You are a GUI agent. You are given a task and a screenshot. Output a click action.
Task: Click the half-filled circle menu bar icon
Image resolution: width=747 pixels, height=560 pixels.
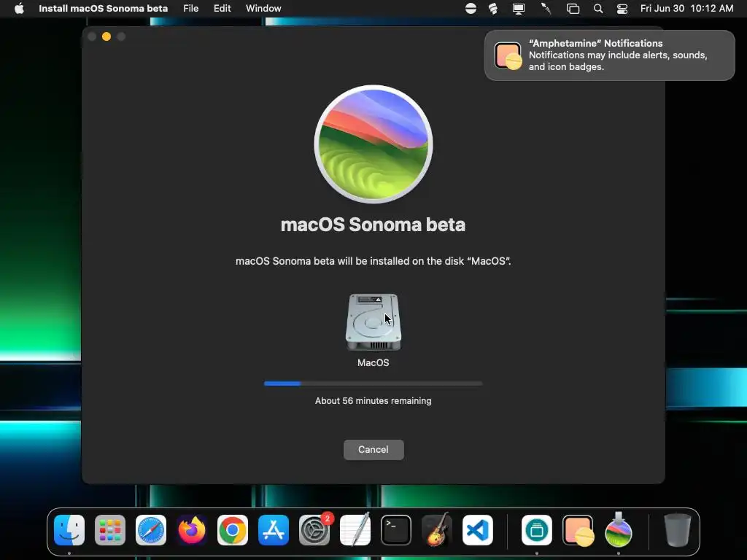coord(471,9)
